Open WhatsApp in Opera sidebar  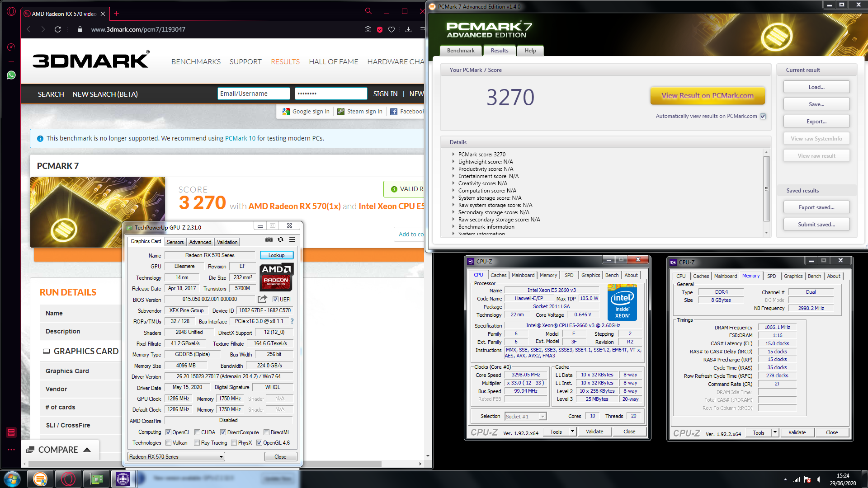[11, 75]
